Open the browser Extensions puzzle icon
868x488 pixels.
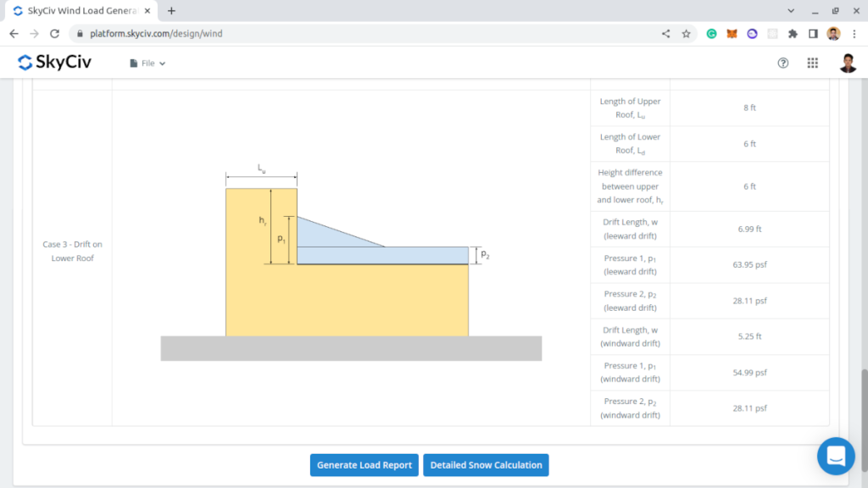tap(793, 34)
